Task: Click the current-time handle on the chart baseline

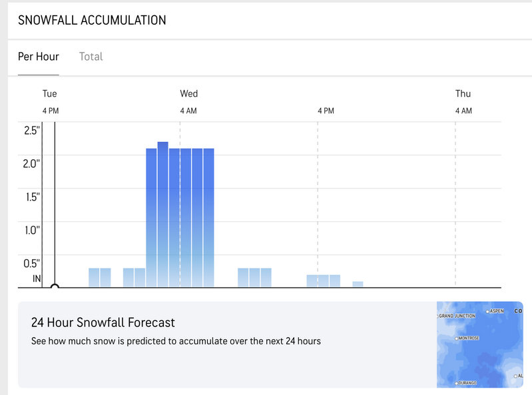Action: click(55, 286)
